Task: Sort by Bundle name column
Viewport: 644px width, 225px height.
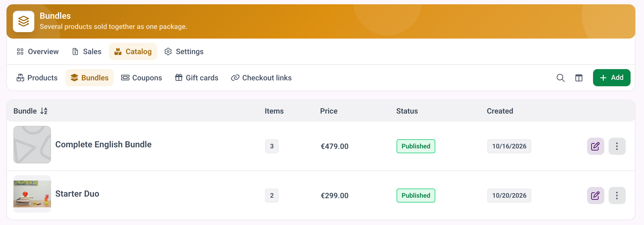Action: tap(30, 111)
